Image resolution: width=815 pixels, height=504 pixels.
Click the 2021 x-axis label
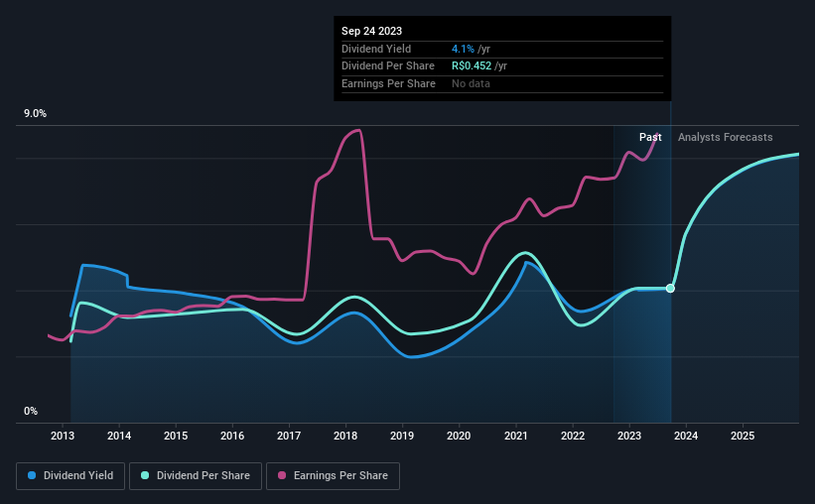coord(516,436)
